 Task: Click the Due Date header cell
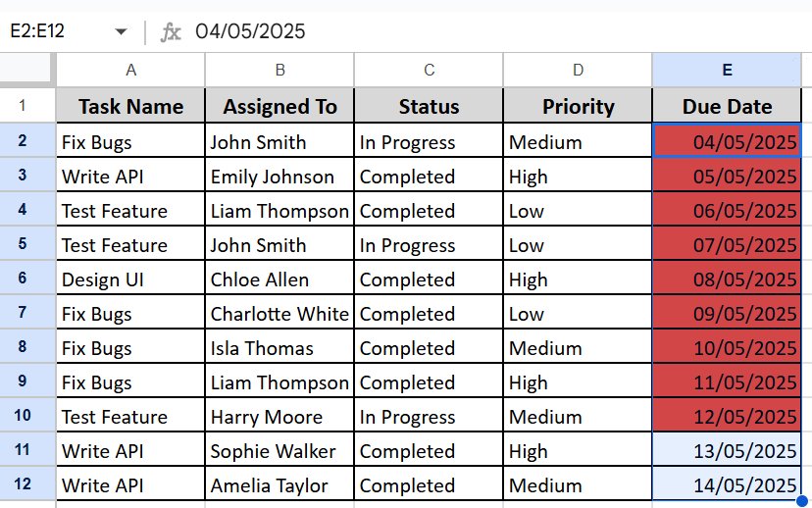(727, 106)
